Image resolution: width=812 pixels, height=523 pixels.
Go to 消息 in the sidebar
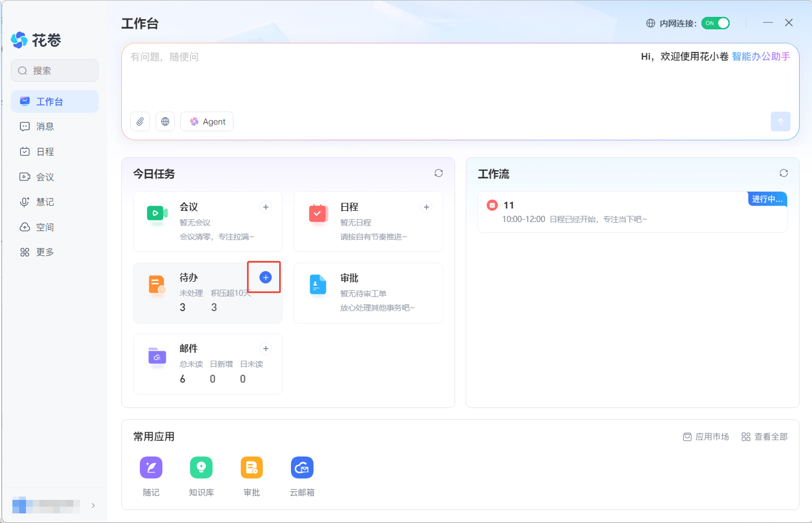click(55, 127)
